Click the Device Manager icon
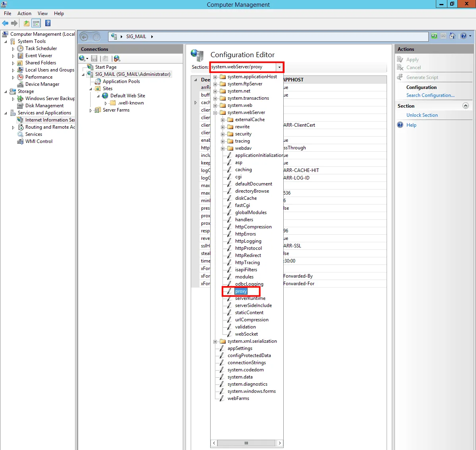Screen dimensions: 476x450 click(x=20, y=84)
